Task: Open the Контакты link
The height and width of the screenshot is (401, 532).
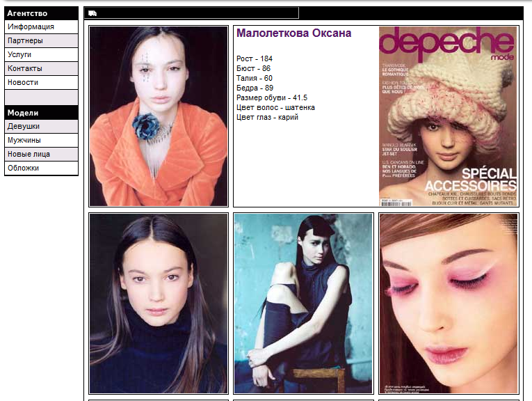Action: 42,69
